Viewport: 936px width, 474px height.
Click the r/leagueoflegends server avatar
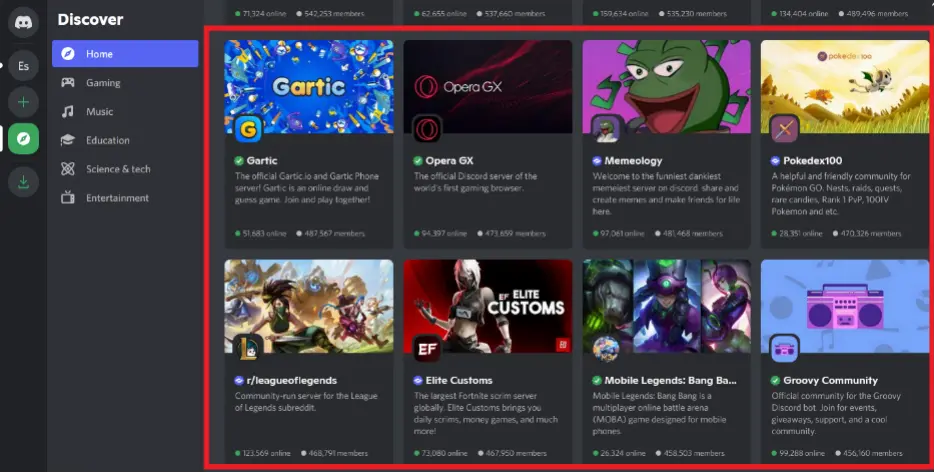(x=248, y=348)
